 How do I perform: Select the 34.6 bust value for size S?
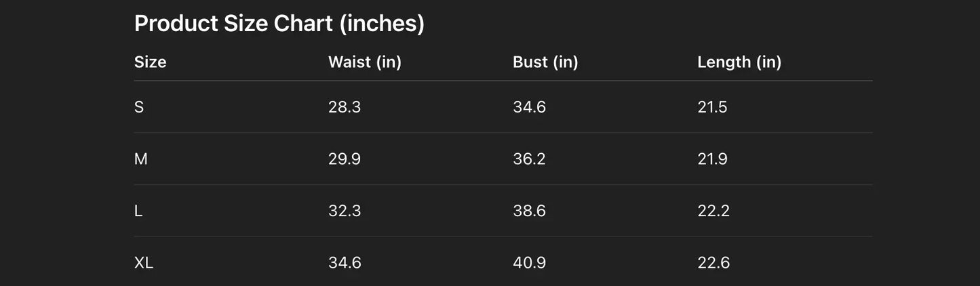[529, 107]
